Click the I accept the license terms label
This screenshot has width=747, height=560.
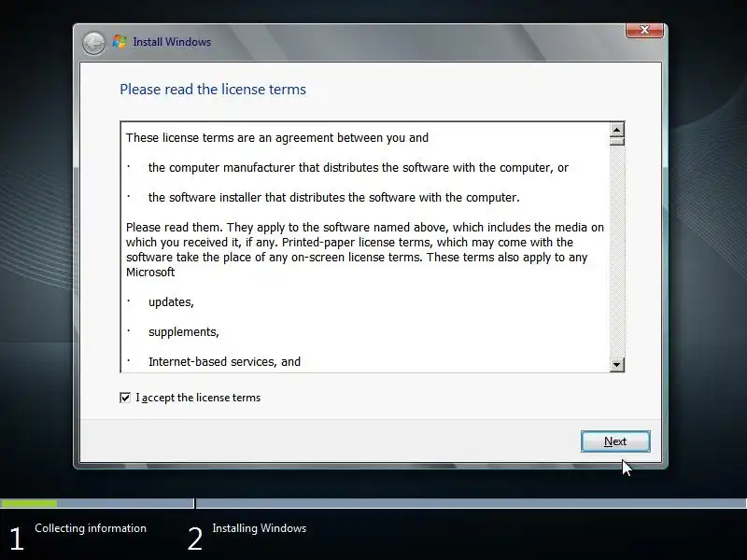198,398
